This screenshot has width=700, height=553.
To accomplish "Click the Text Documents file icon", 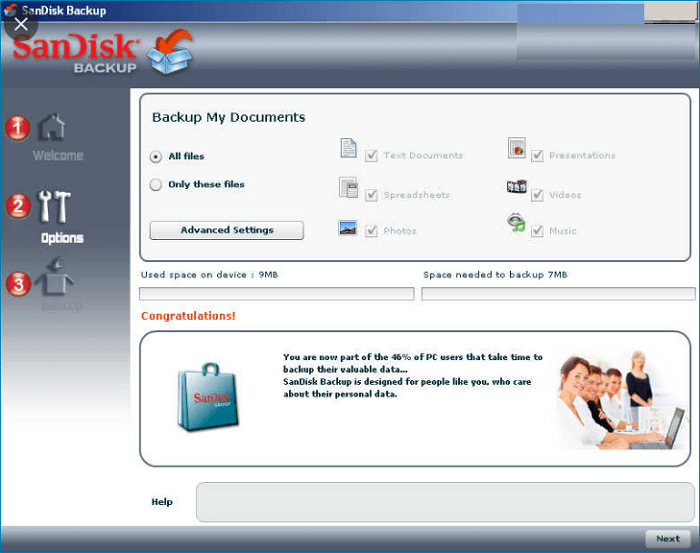I will click(348, 149).
